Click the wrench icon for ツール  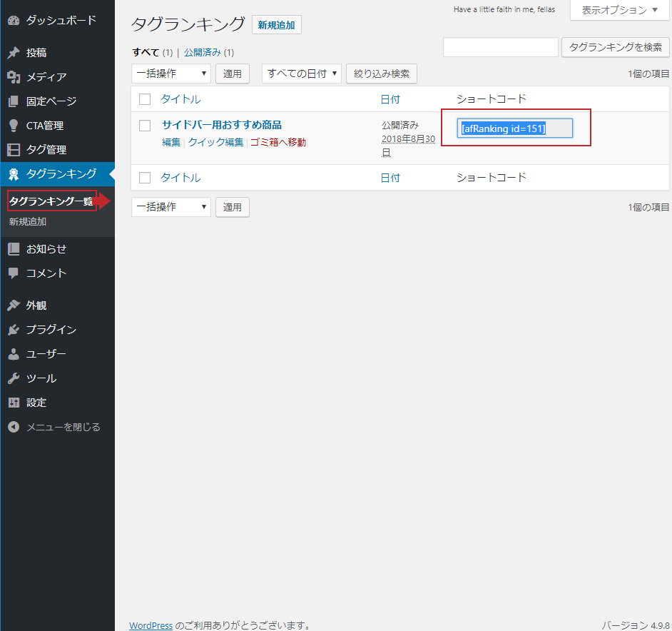pyautogui.click(x=14, y=378)
